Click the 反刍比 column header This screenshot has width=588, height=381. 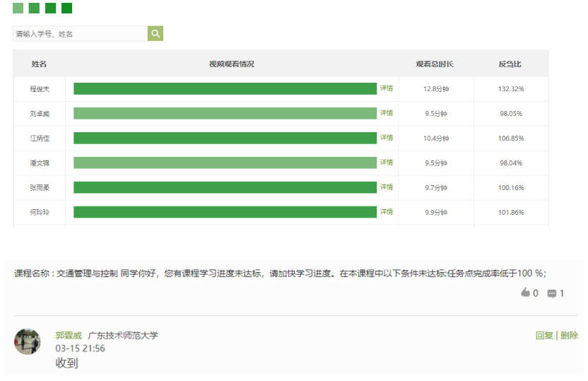[x=510, y=64]
